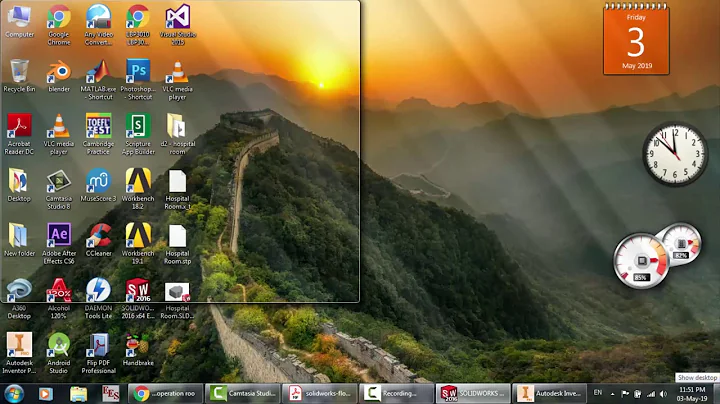Launch Flip PDF Professional

[98, 353]
